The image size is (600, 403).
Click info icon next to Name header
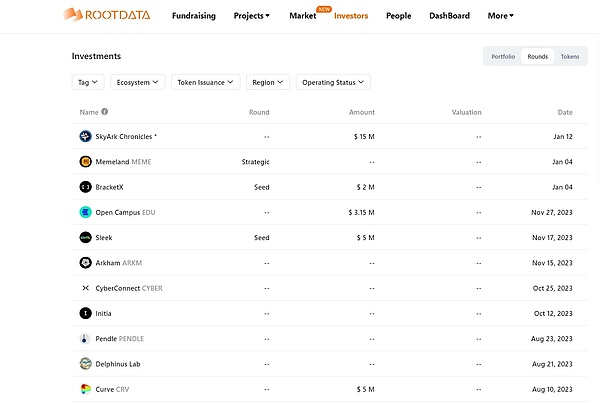pyautogui.click(x=105, y=112)
